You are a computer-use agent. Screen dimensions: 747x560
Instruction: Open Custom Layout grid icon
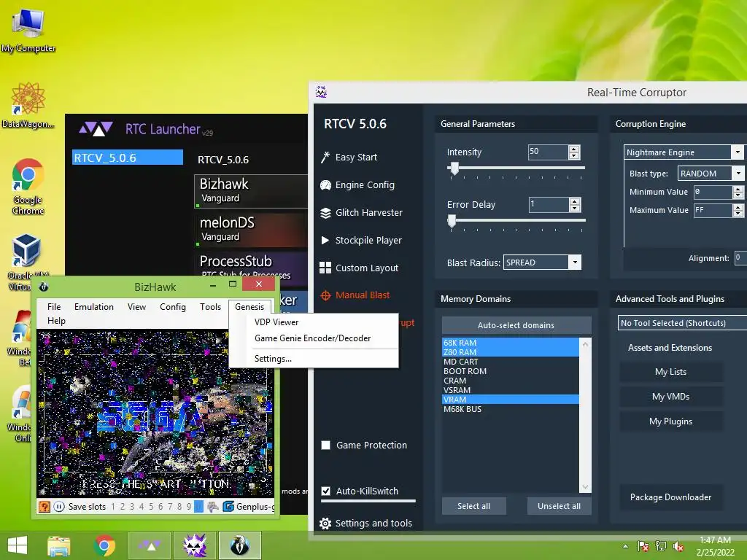point(325,268)
